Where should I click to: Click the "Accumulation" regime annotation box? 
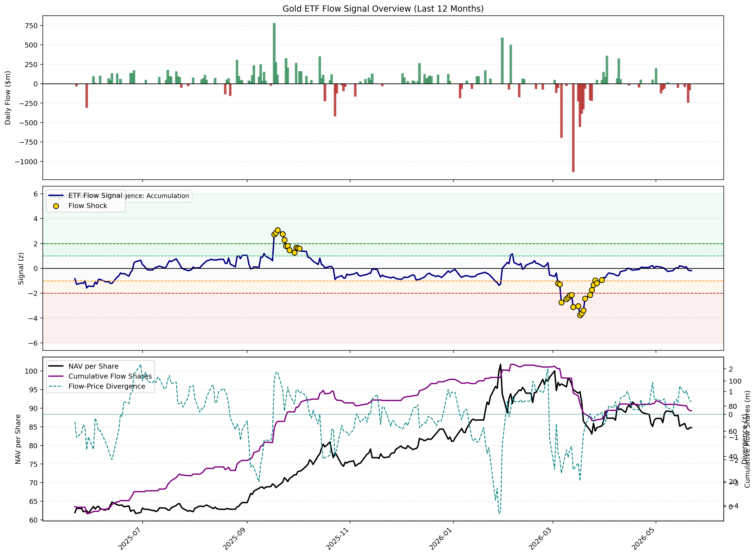click(x=119, y=196)
